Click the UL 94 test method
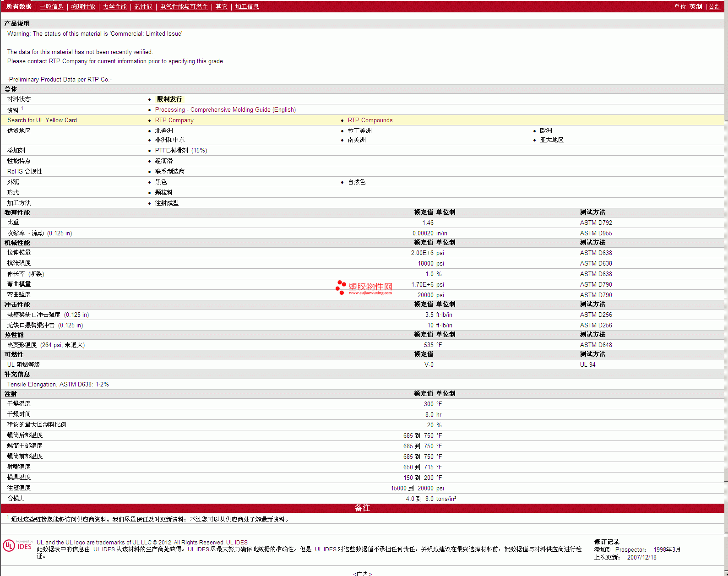Screen dimensions: 728x576 587,364
